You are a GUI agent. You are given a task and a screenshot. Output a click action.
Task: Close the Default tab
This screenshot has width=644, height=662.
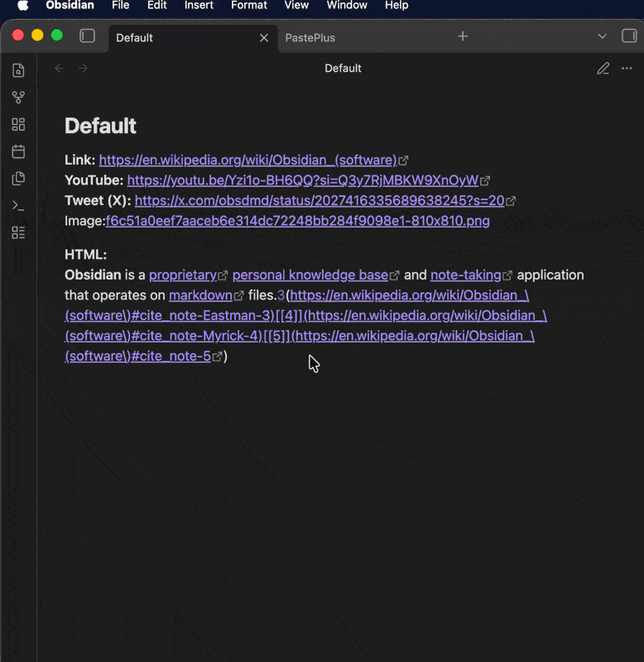pos(264,38)
